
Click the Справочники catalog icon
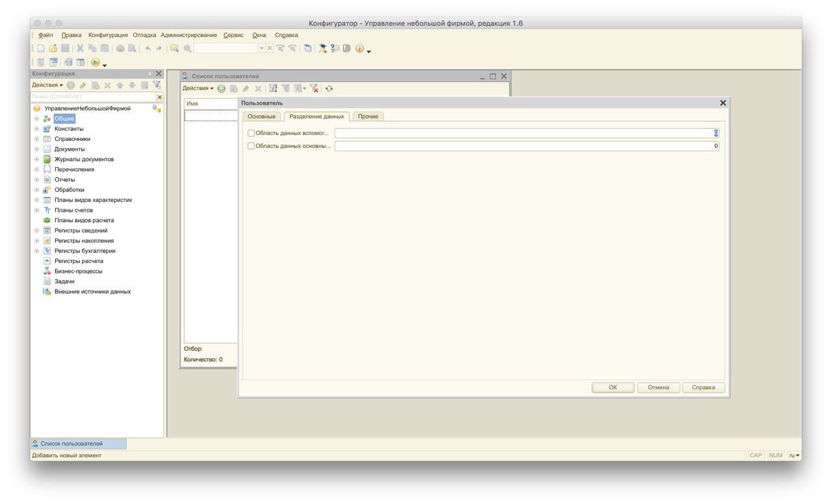(47, 139)
